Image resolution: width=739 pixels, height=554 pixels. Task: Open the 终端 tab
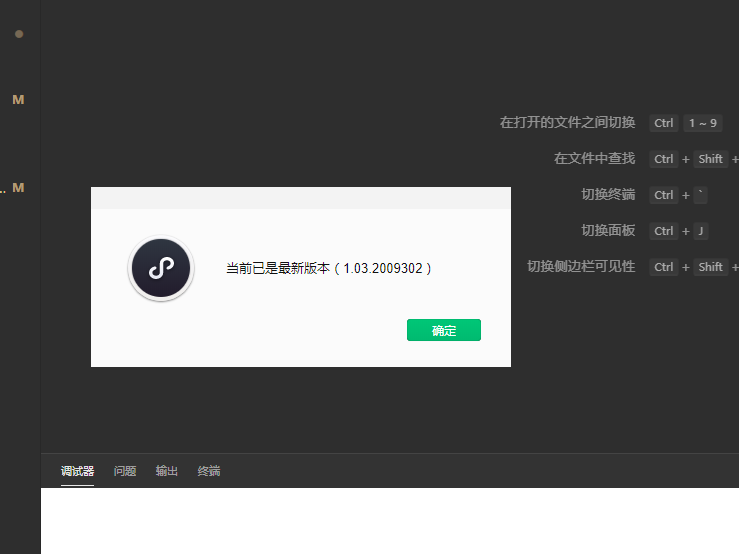209,471
